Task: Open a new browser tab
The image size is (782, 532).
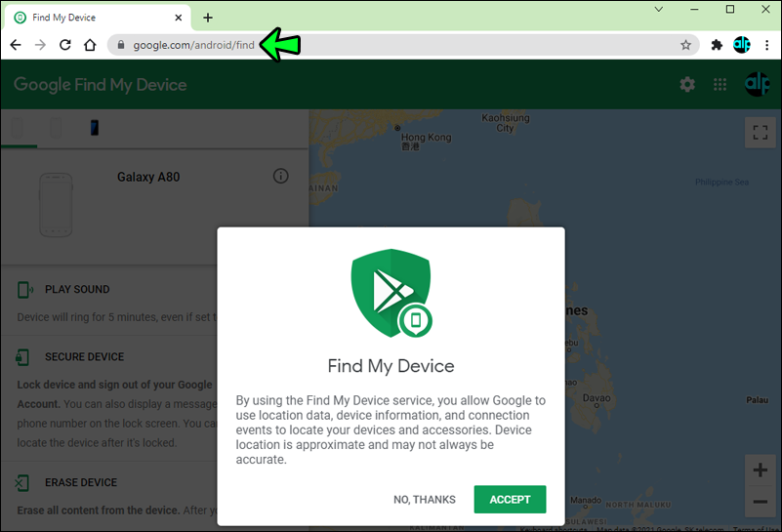Action: click(208, 18)
